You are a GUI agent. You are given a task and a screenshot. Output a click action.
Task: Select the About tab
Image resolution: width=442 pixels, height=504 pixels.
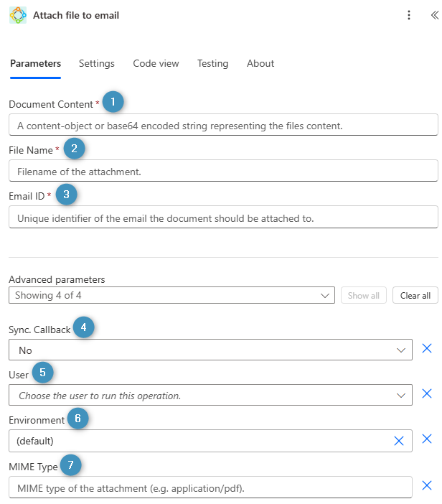click(260, 63)
